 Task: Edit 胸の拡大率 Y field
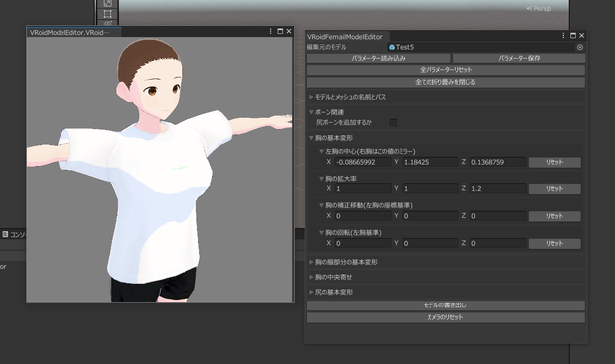click(430, 189)
